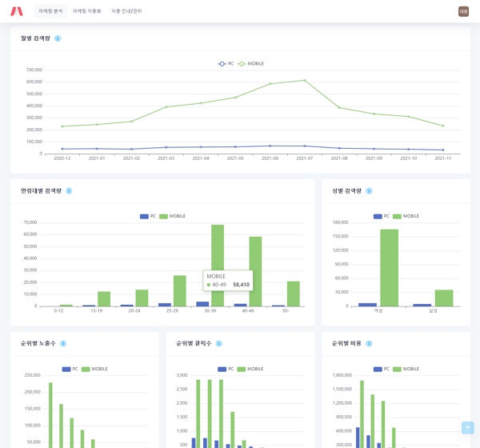
Task: Click the 30-39 MOBILE bar in age chart
Action: [218, 265]
